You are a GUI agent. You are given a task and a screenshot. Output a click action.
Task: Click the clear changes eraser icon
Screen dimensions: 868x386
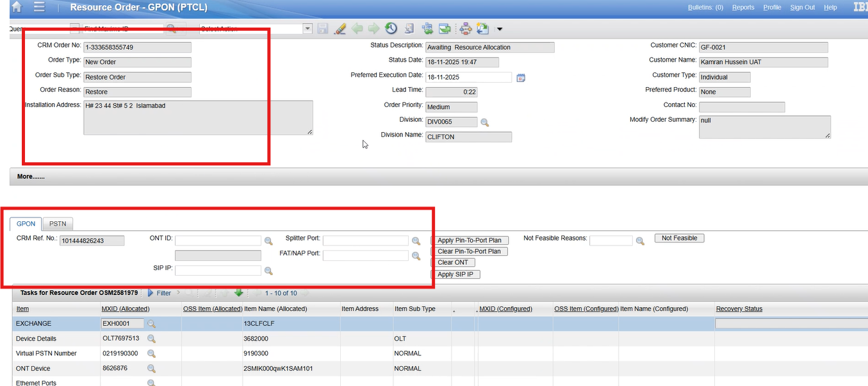coord(340,29)
